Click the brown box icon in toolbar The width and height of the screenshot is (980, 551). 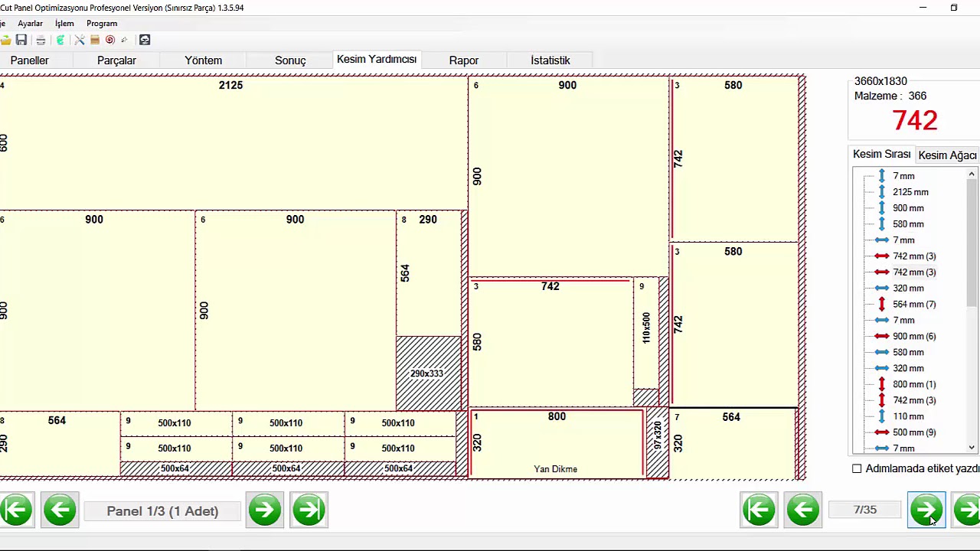click(x=95, y=40)
